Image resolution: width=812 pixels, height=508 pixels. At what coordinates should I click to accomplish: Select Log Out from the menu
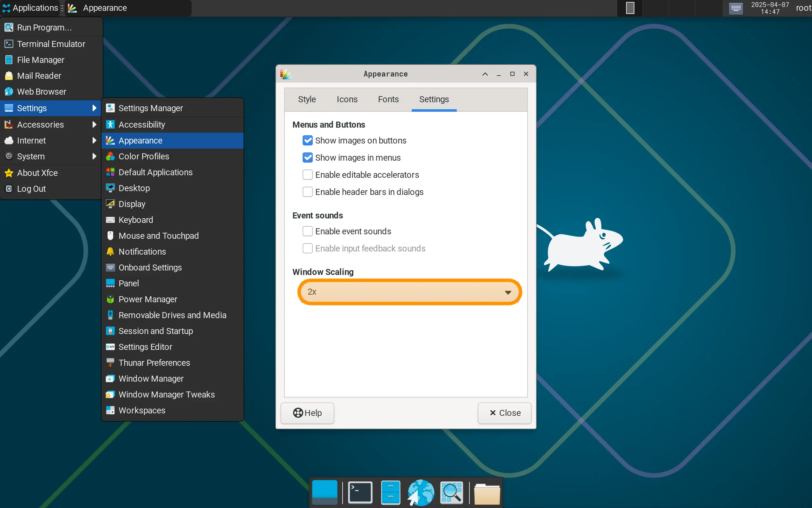coord(51,189)
